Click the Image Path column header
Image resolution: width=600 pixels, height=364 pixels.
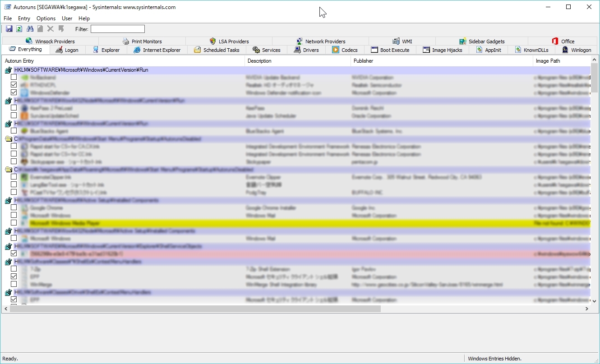point(562,61)
